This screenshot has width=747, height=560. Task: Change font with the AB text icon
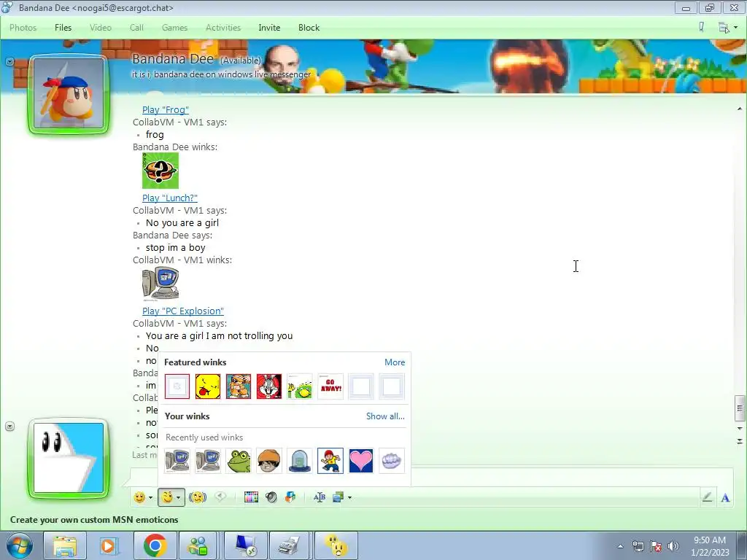(320, 497)
